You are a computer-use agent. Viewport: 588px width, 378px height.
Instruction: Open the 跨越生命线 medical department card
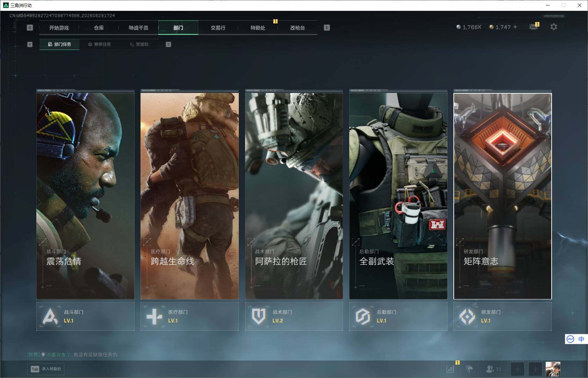point(189,196)
